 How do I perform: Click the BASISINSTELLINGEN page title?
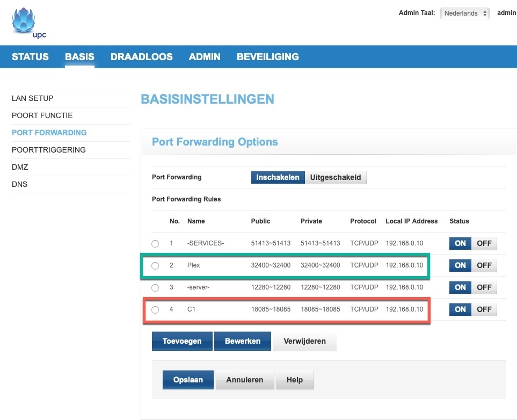[x=207, y=99]
